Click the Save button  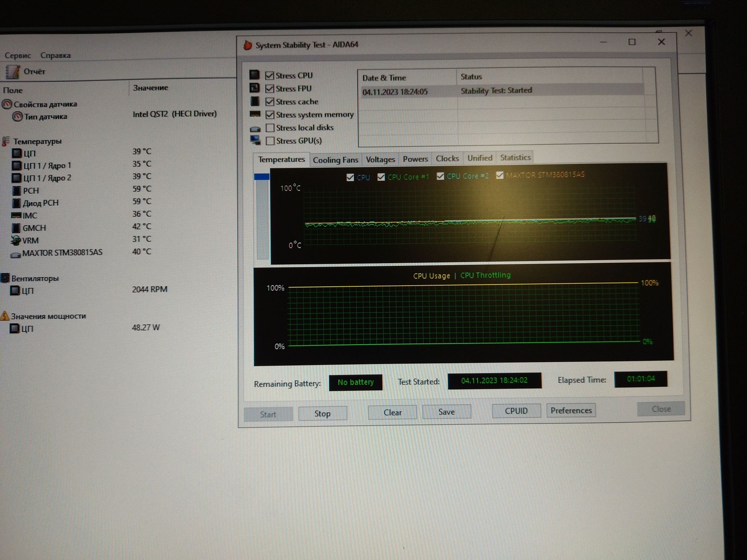[x=446, y=411]
